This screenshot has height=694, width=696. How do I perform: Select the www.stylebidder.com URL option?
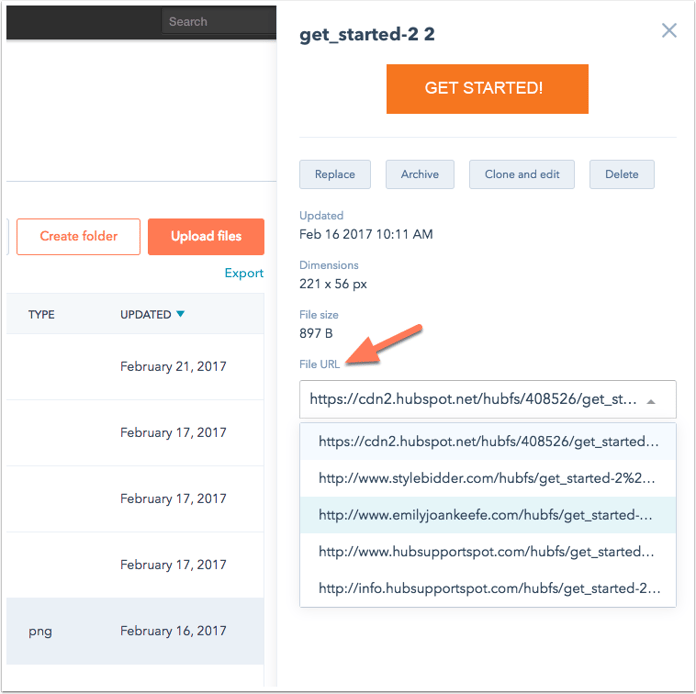(488, 478)
